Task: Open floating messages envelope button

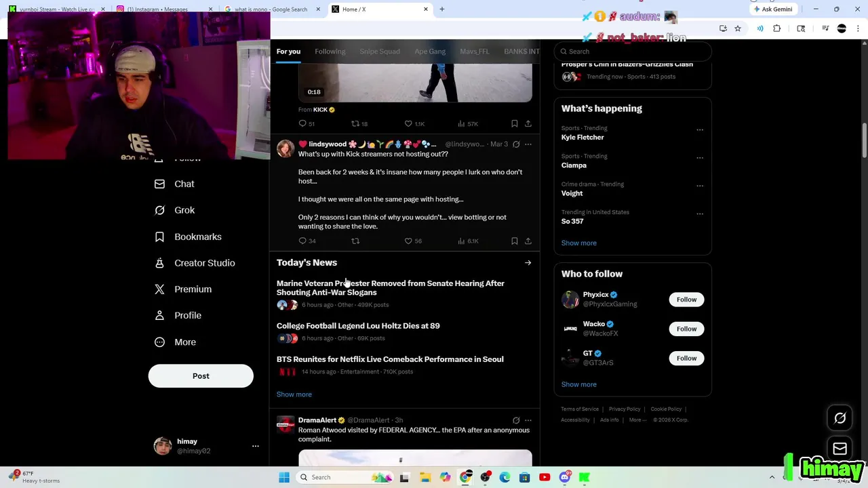Action: 840,448
